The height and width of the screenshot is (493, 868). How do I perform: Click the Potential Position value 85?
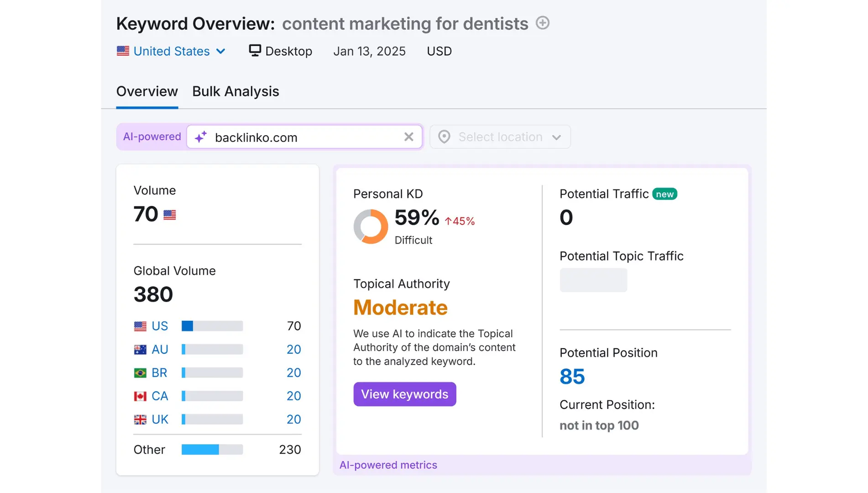[572, 377]
